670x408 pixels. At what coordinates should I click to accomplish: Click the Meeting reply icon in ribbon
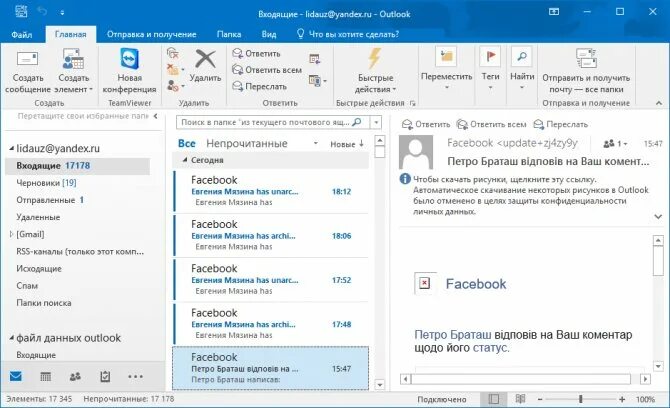click(x=315, y=59)
